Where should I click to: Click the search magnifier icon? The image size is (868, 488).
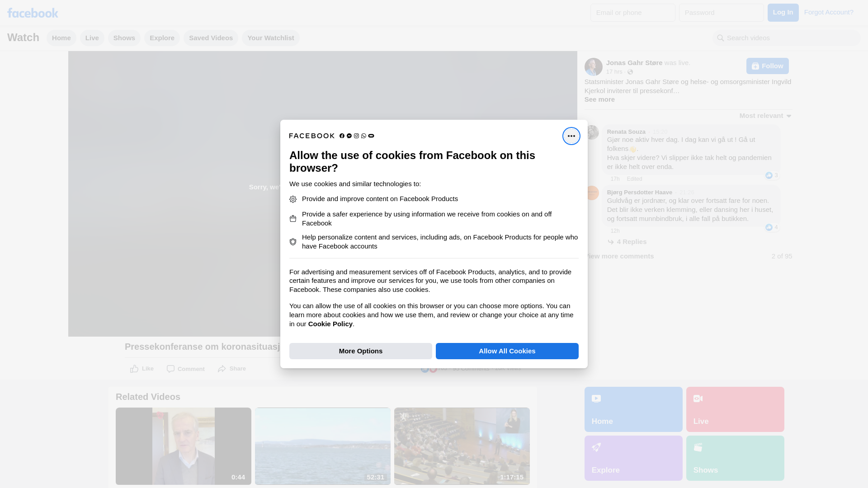(x=720, y=38)
